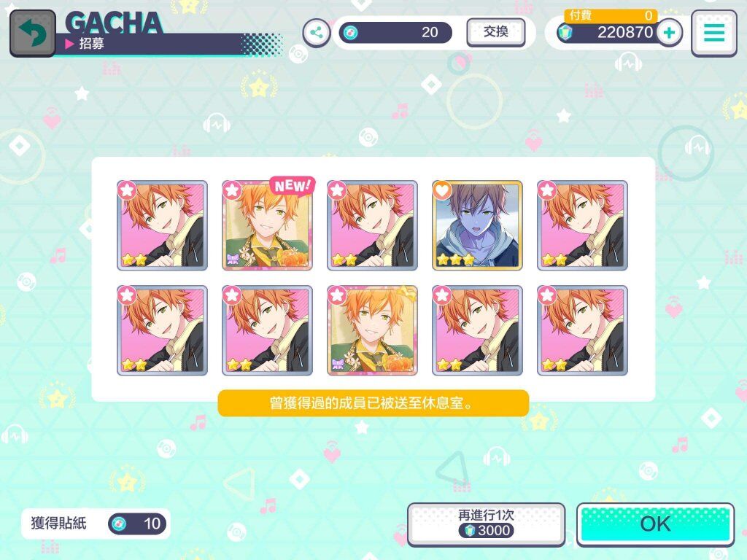The height and width of the screenshot is (560, 747).
Task: Tap the NEW! badge on second card
Action: pos(293,185)
